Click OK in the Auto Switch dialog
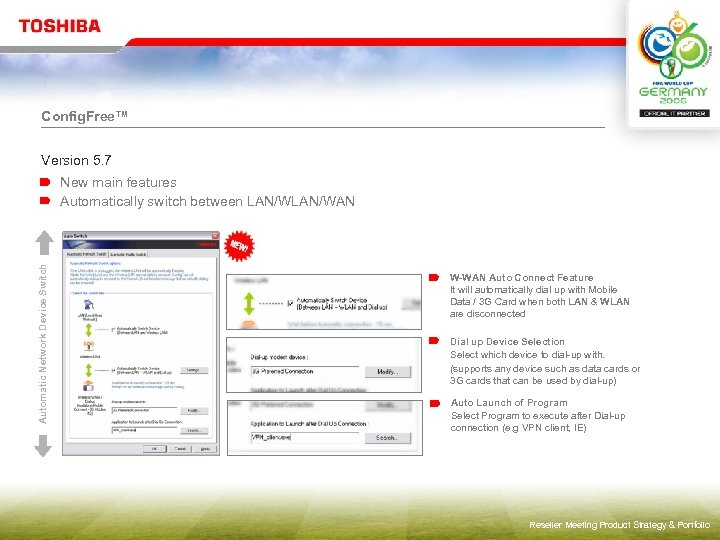 tap(155, 449)
